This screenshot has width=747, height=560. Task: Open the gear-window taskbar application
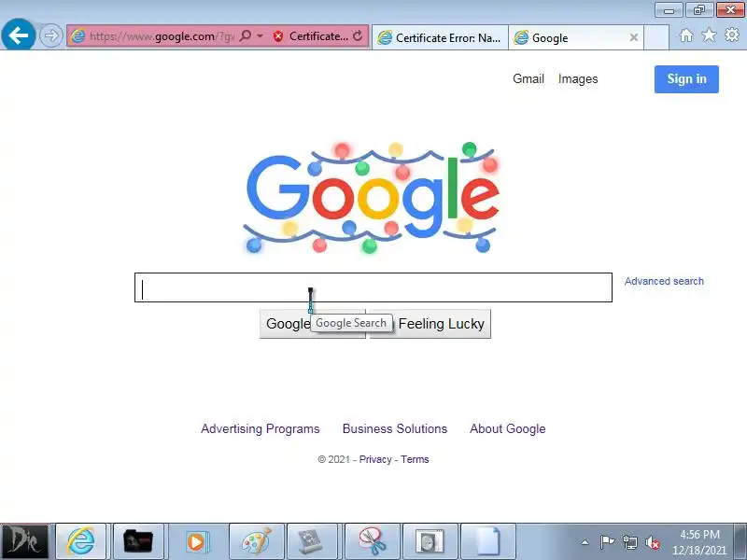[x=310, y=541]
